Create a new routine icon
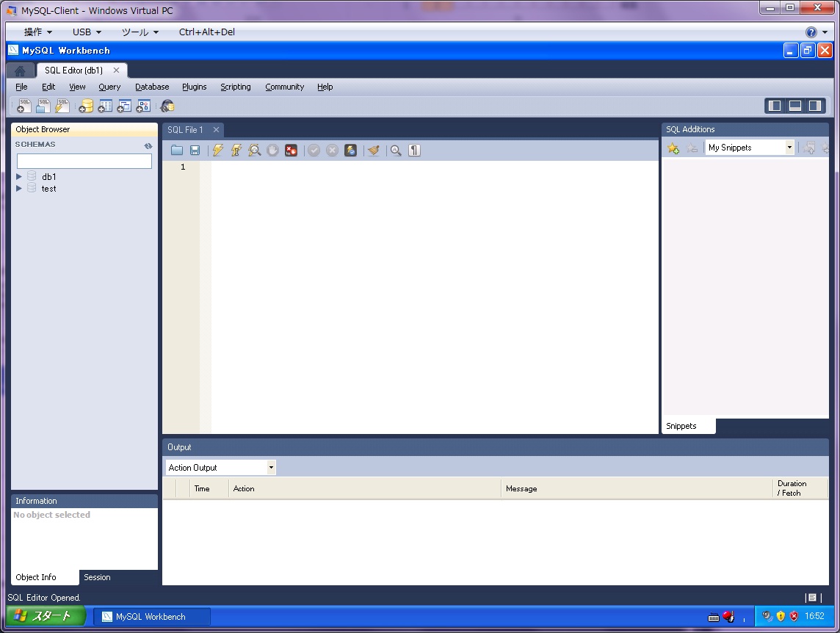The height and width of the screenshot is (633, 840). 143,106
